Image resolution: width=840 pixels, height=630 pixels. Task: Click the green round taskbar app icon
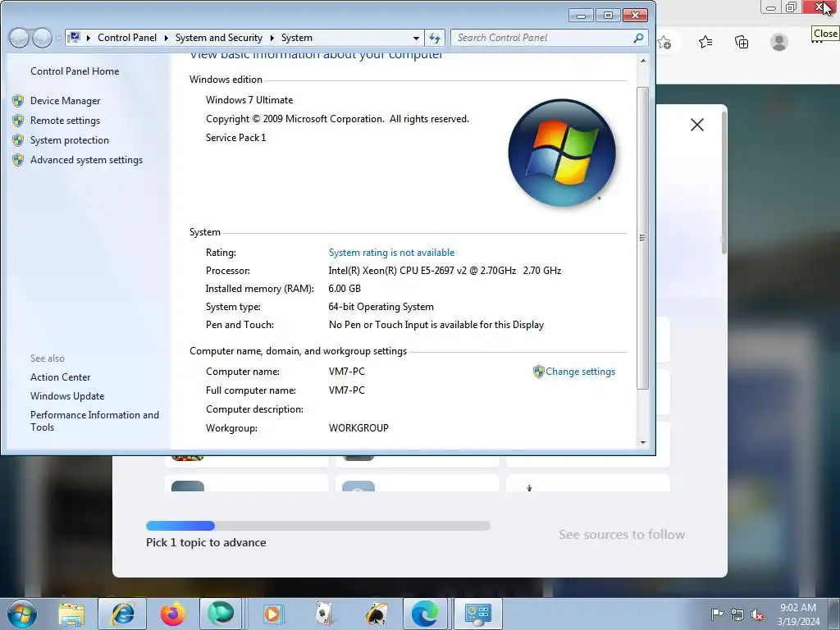coord(221,614)
